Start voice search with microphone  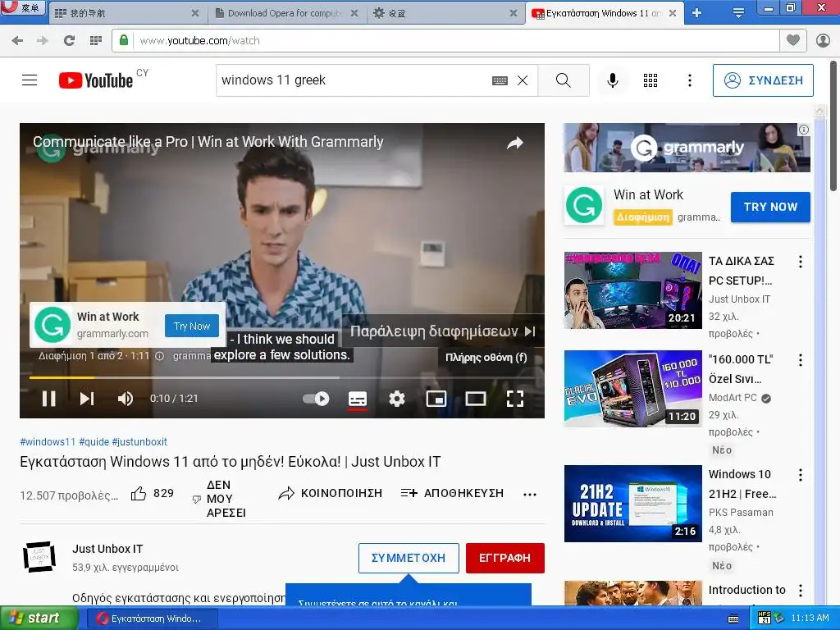(612, 80)
